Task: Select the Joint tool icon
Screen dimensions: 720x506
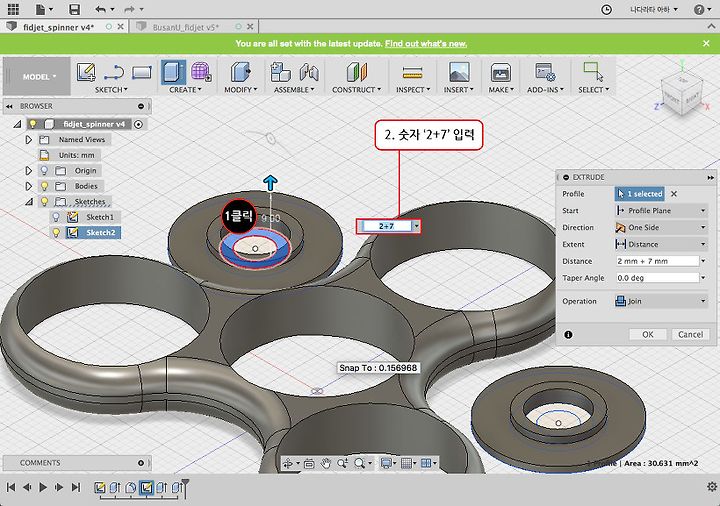Action: coord(309,72)
